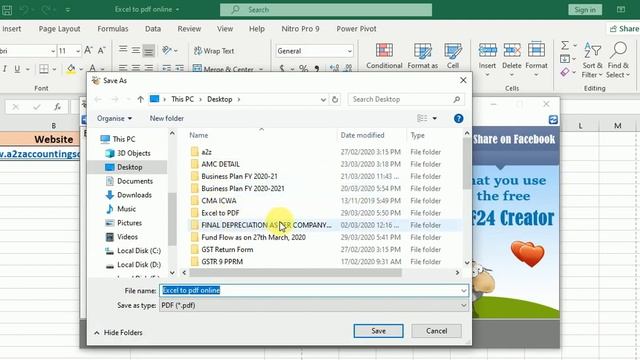The width and height of the screenshot is (640, 360).
Task: Open Sort & Filter icon
Action: click(592, 51)
